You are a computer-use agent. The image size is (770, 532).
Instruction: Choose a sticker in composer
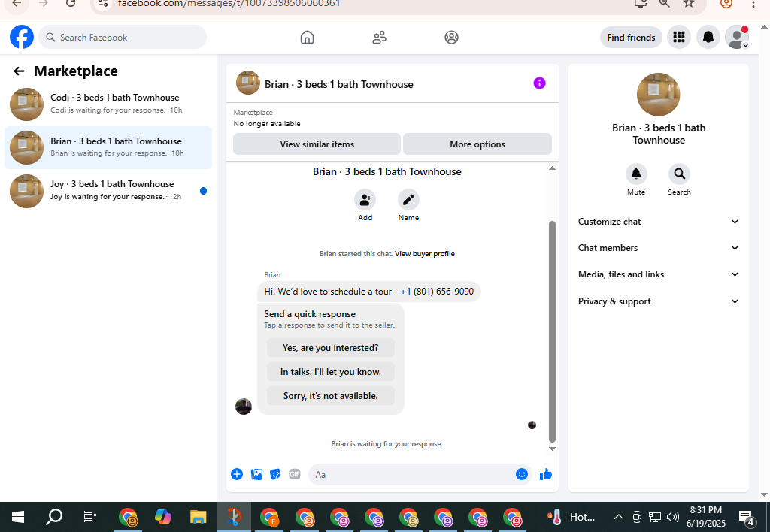pyautogui.click(x=275, y=474)
